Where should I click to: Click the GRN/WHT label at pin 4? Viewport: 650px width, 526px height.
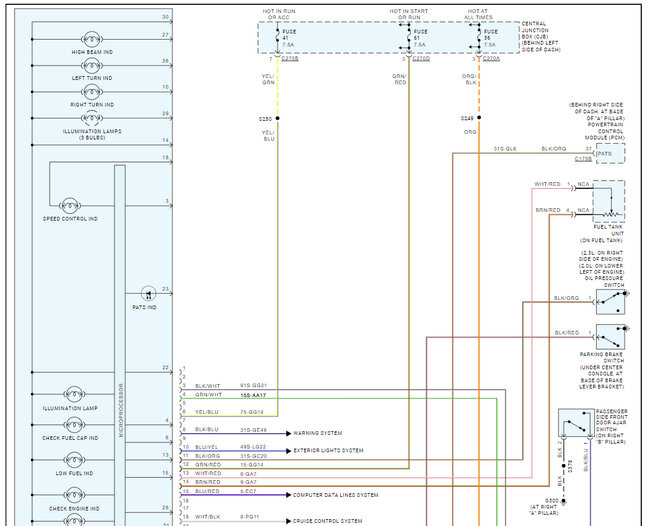[x=209, y=395]
